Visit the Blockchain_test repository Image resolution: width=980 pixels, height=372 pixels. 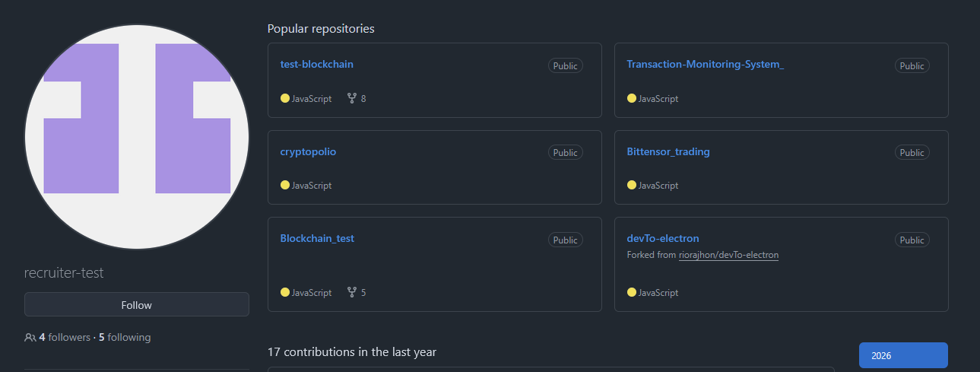(x=317, y=238)
